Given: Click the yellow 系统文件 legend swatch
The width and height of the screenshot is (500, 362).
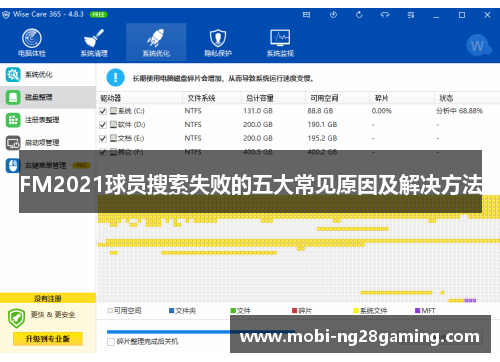Looking at the screenshot, I should click(x=356, y=311).
